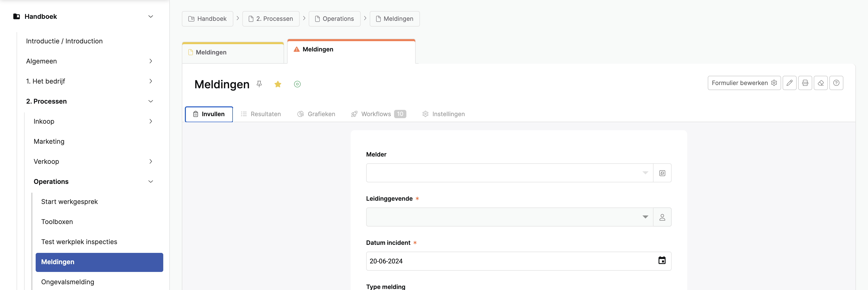Click the icon button beside Melder field
This screenshot has height=290, width=868.
pos(662,173)
